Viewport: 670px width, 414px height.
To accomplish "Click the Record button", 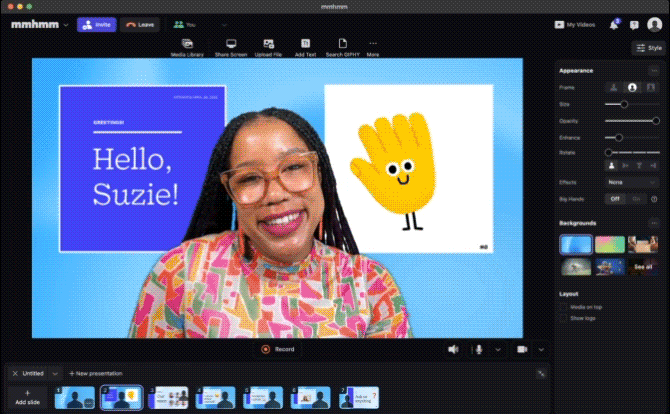I will [278, 349].
